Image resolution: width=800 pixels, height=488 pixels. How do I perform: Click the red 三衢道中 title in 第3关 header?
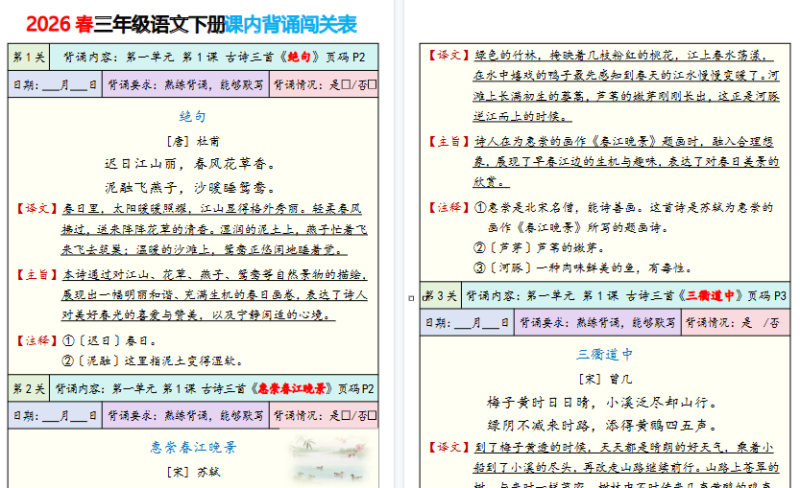pos(710,296)
